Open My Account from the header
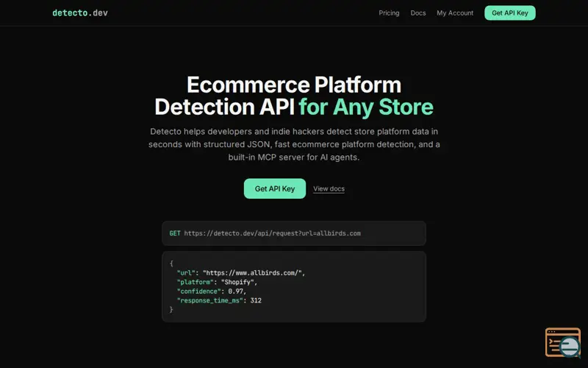The height and width of the screenshot is (368, 588). click(455, 13)
